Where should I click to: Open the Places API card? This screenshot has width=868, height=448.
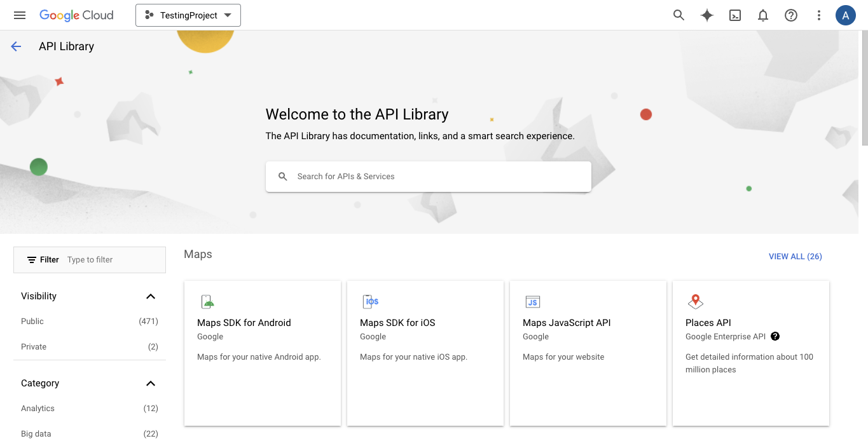point(751,353)
